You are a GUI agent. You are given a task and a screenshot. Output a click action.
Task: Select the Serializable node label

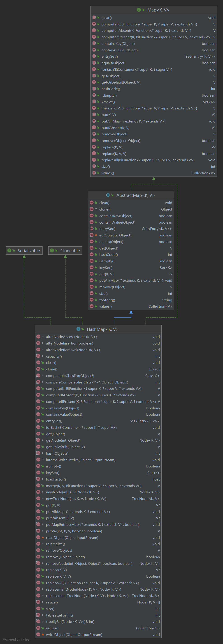click(x=29, y=250)
